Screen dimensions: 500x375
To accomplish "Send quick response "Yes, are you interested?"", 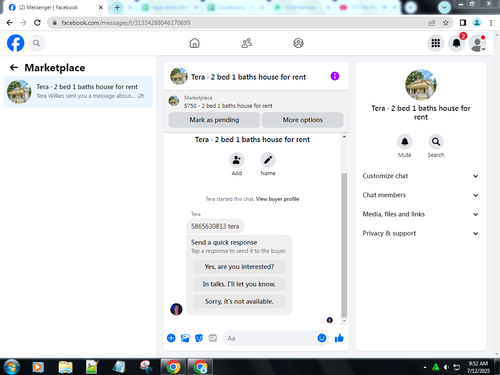I will pyautogui.click(x=239, y=267).
